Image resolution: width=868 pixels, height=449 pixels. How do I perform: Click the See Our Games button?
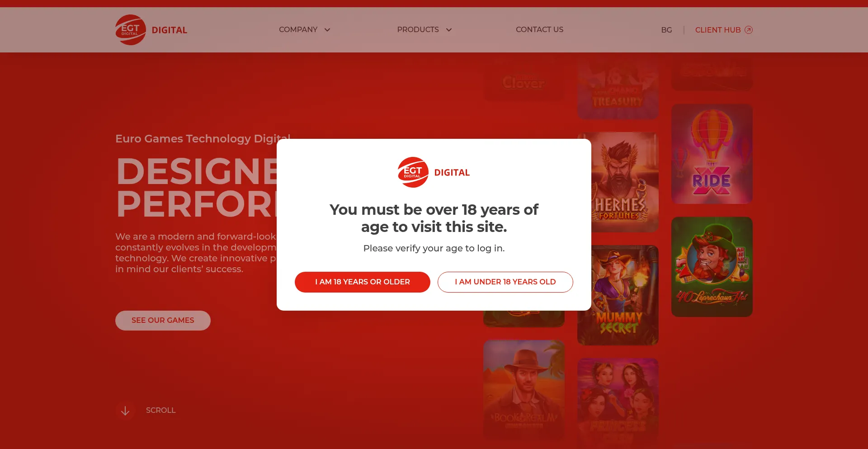click(x=163, y=321)
